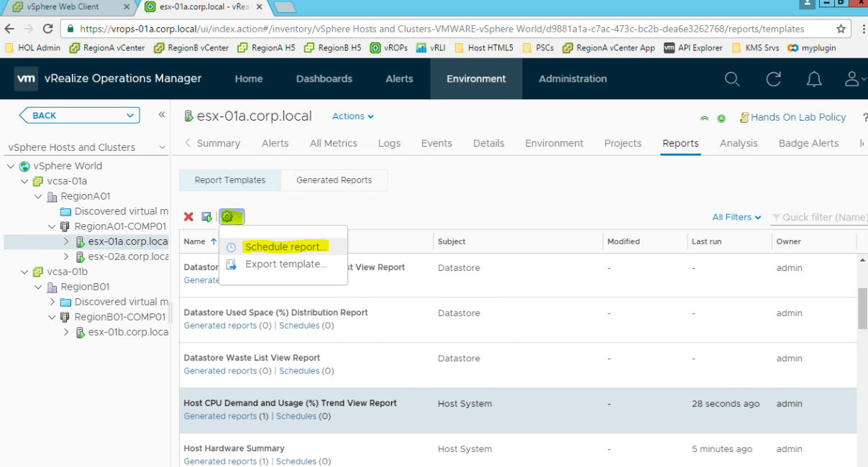The width and height of the screenshot is (868, 467).
Task: Select Datastore Used Space (%) Distribution Report
Action: pos(275,313)
